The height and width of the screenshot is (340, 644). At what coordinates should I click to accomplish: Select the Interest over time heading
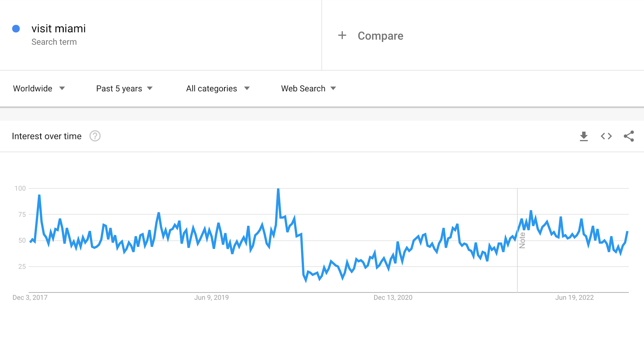(47, 136)
